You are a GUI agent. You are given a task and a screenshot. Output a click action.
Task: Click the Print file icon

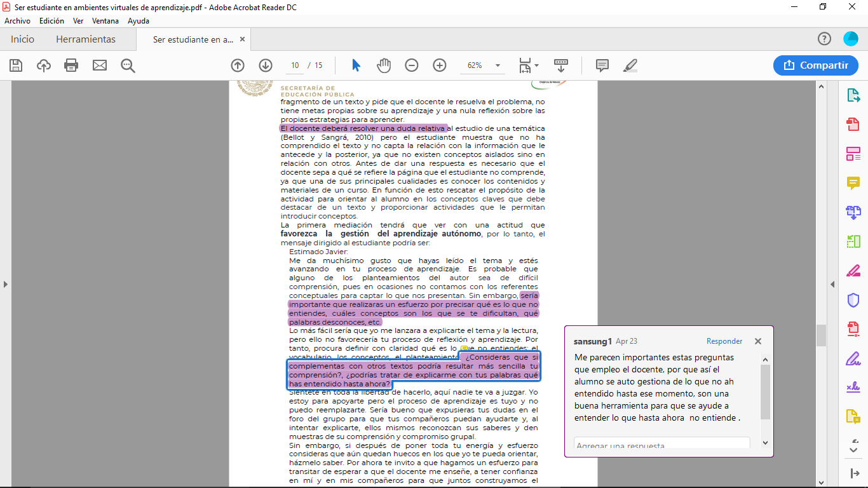tap(71, 65)
